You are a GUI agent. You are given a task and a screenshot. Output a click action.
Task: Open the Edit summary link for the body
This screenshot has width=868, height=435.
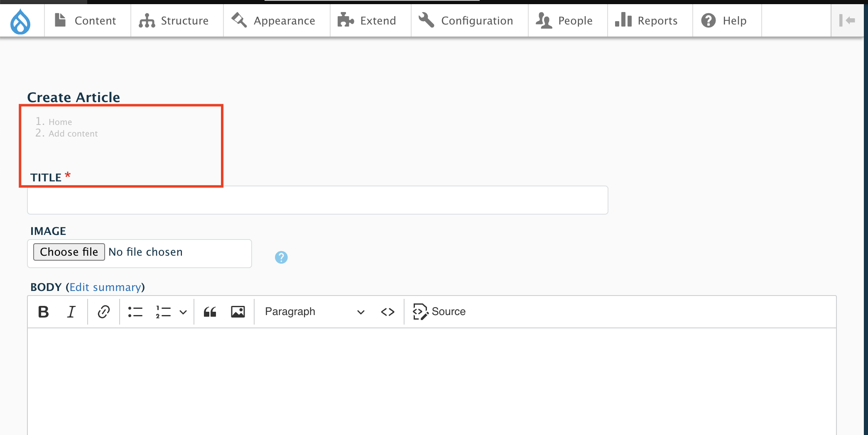tap(105, 287)
